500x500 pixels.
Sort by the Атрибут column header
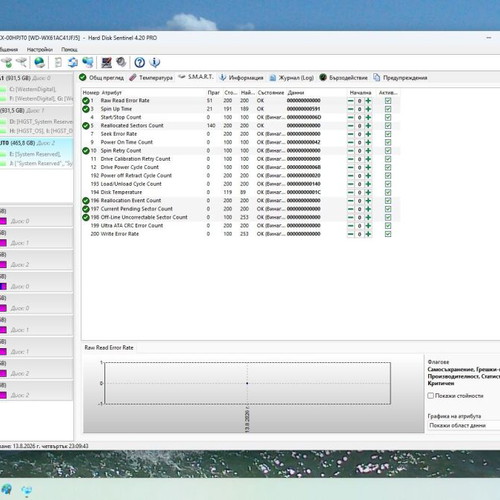[112, 92]
